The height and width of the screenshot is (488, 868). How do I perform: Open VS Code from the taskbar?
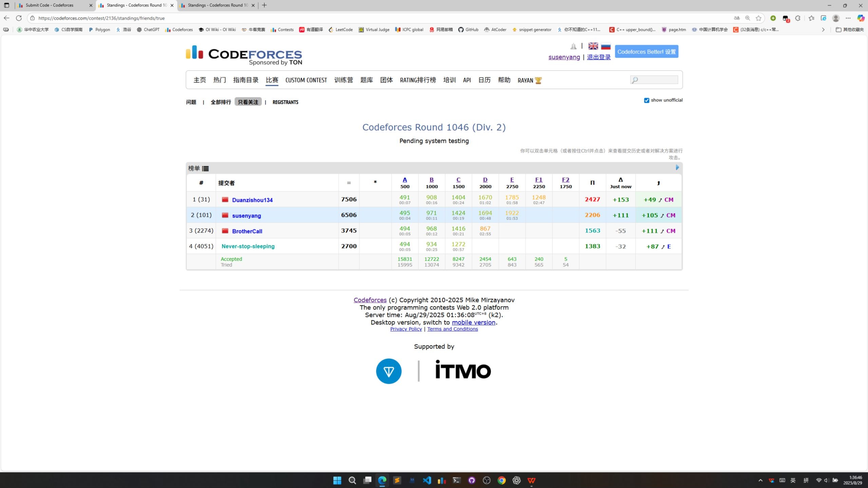point(427,480)
